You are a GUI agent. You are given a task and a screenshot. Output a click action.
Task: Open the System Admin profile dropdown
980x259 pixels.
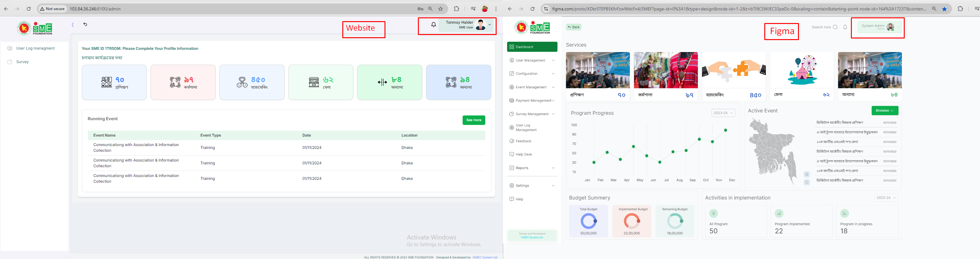880,27
